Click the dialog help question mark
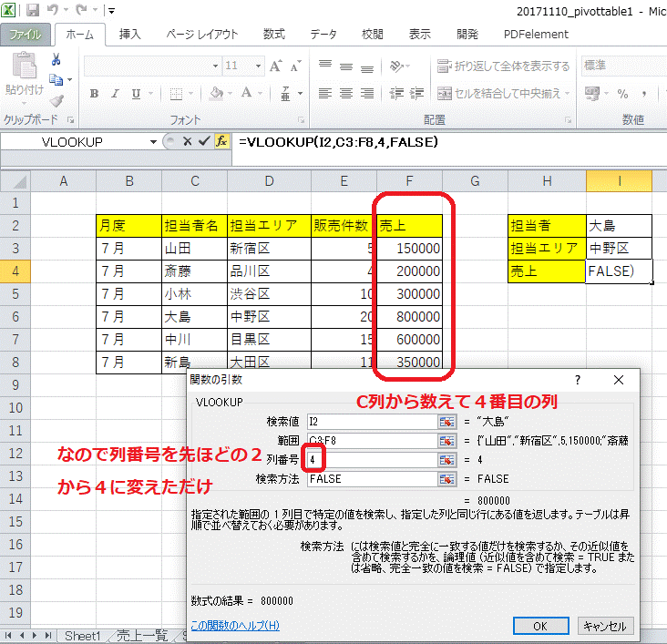Viewport: 667px width, 644px height. (x=577, y=380)
